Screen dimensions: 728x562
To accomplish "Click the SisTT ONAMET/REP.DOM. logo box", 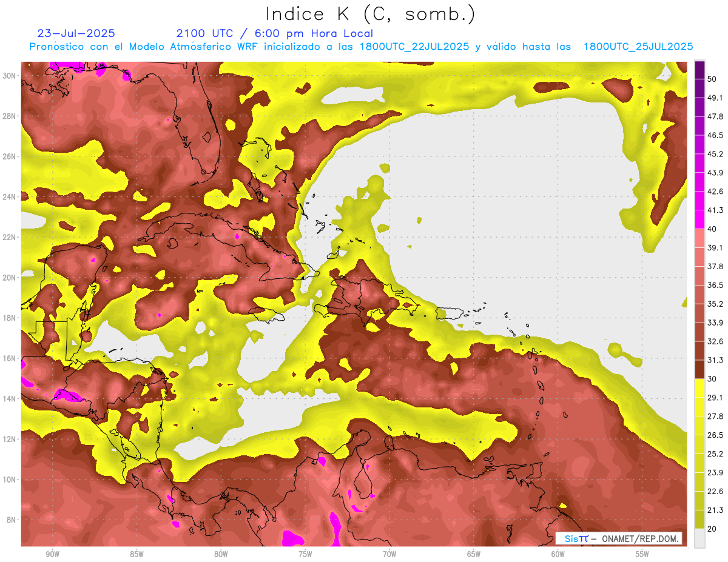I will coord(619,538).
